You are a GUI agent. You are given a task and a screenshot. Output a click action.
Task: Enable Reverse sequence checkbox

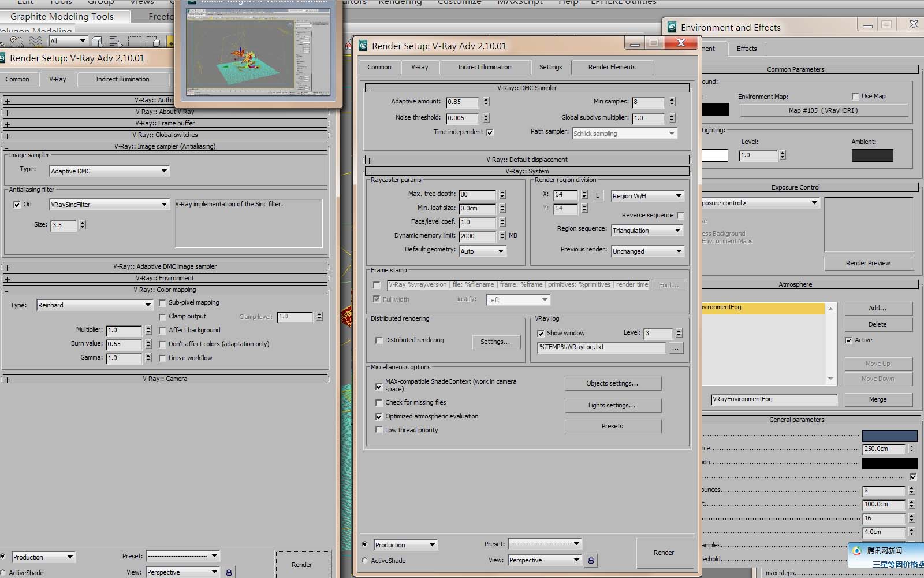[680, 216]
